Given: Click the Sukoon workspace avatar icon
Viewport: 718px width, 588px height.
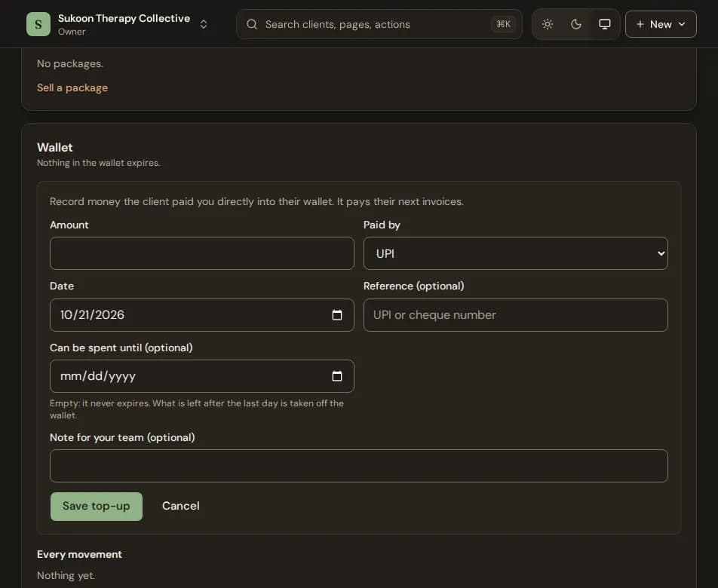Looking at the screenshot, I should (x=38, y=24).
